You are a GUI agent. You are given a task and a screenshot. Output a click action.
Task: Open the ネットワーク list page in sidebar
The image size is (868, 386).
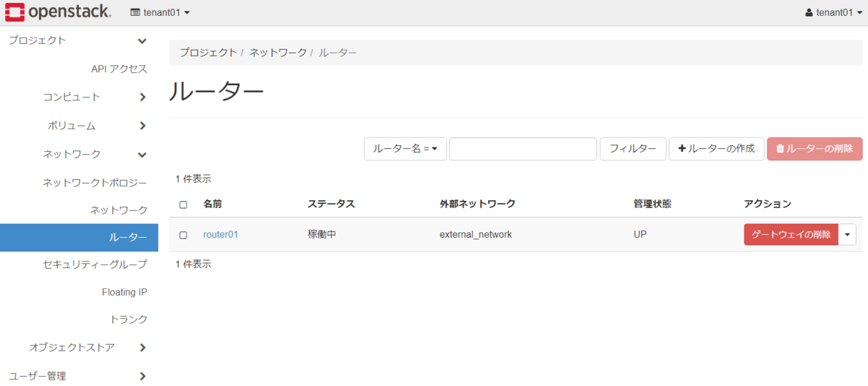[x=119, y=210]
